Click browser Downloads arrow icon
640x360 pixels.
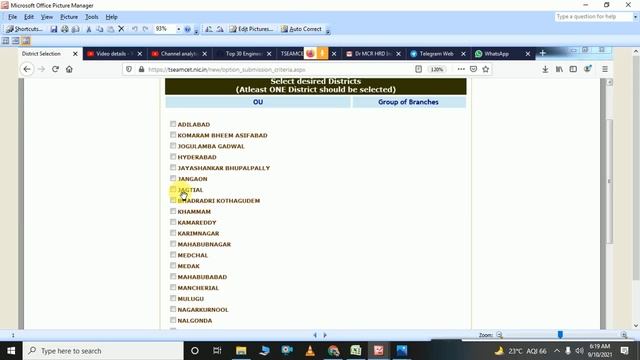pos(545,69)
